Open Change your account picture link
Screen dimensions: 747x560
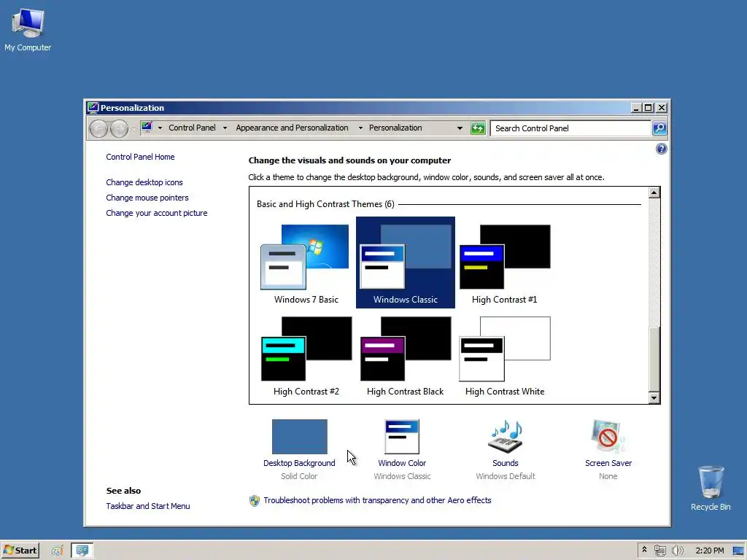pos(157,213)
